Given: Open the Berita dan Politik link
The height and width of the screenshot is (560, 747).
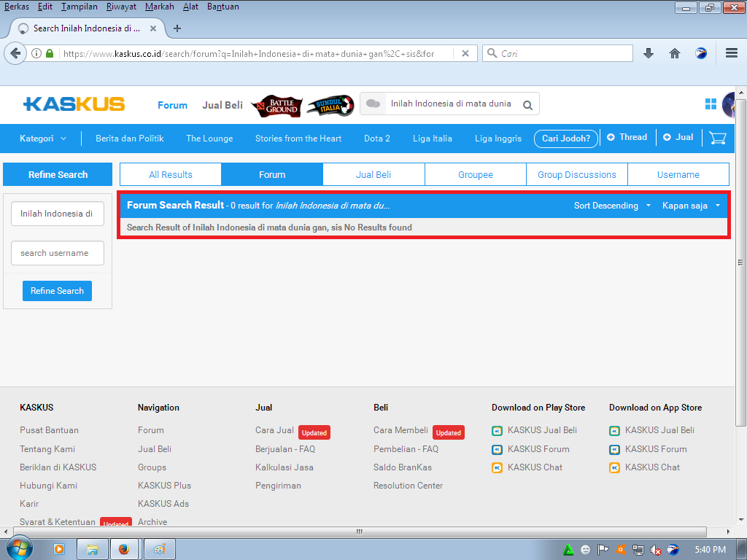Looking at the screenshot, I should (130, 139).
